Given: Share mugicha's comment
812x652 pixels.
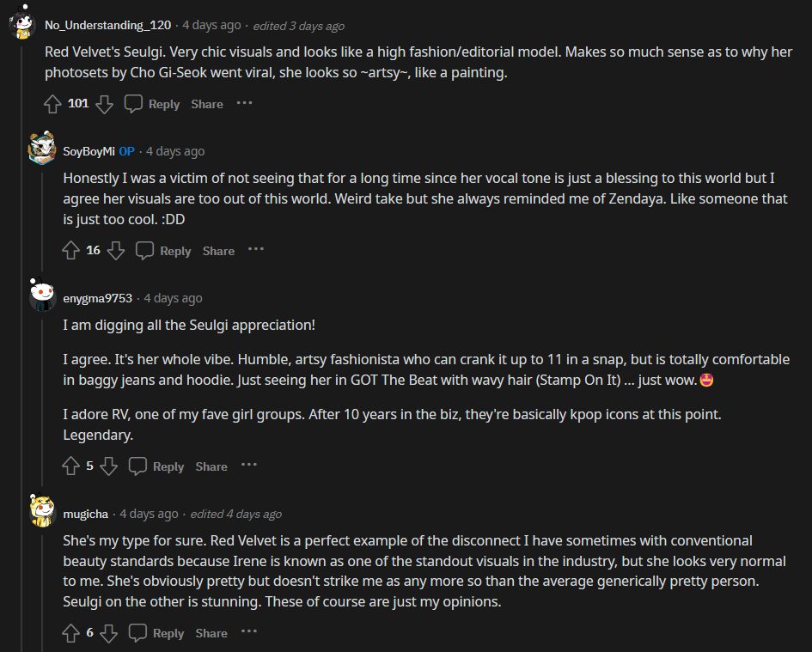Looking at the screenshot, I should coord(211,633).
